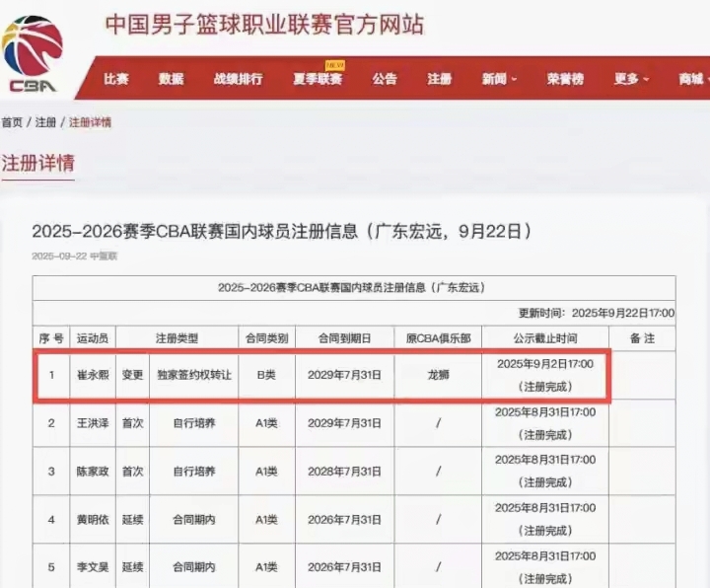This screenshot has height=588, width=710.
Task: Open the 夏季联赛 navigation item
Action: (x=318, y=79)
